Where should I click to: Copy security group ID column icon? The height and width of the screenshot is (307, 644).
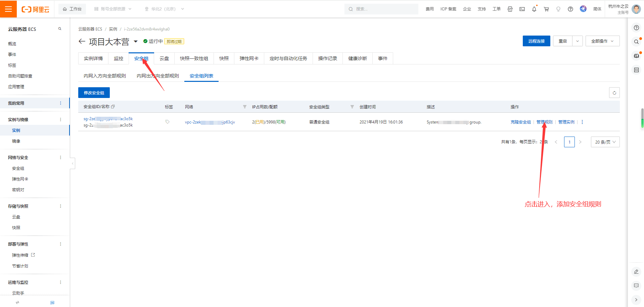[113, 107]
